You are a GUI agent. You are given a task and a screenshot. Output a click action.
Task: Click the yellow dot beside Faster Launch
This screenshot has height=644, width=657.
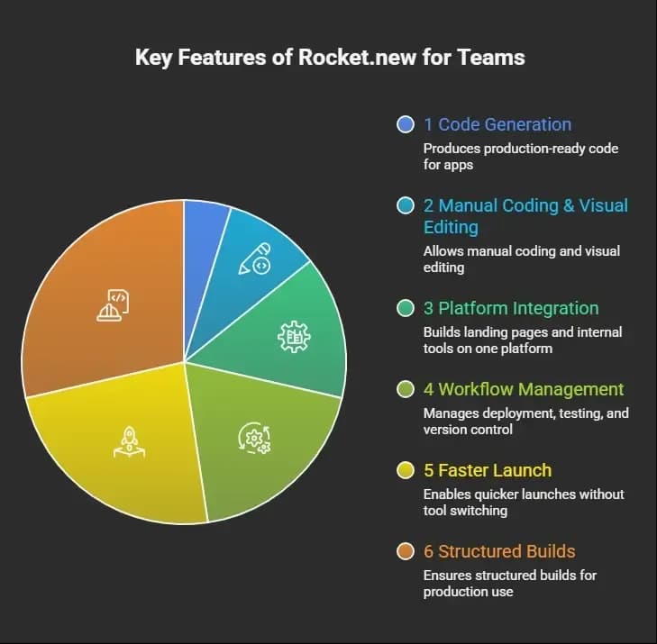tap(406, 470)
